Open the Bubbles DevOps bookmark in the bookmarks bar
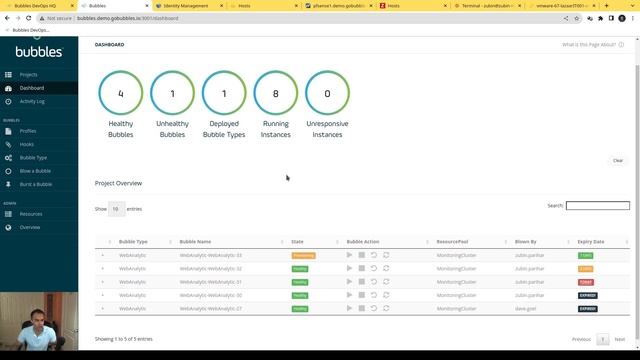This screenshot has height=360, width=640. pyautogui.click(x=28, y=30)
